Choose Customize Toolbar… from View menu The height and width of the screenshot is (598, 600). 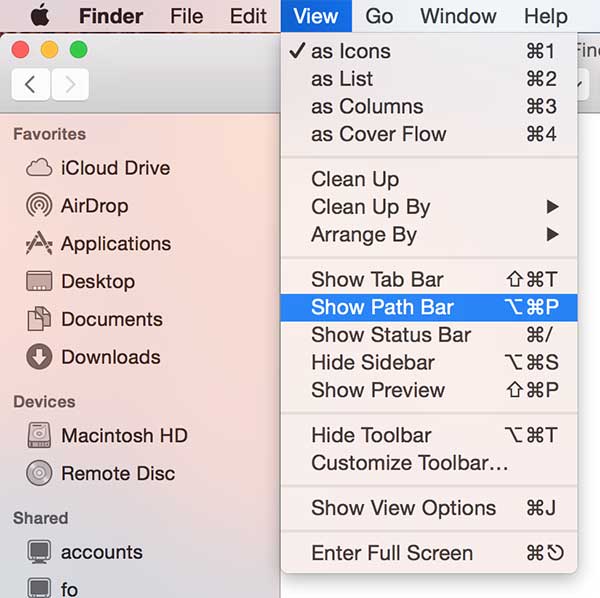pos(410,463)
